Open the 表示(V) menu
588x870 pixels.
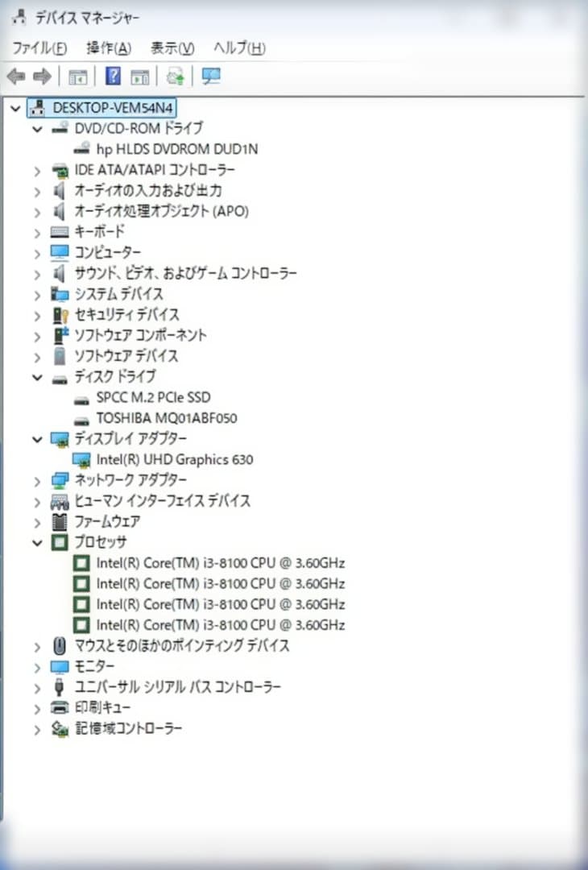(172, 48)
